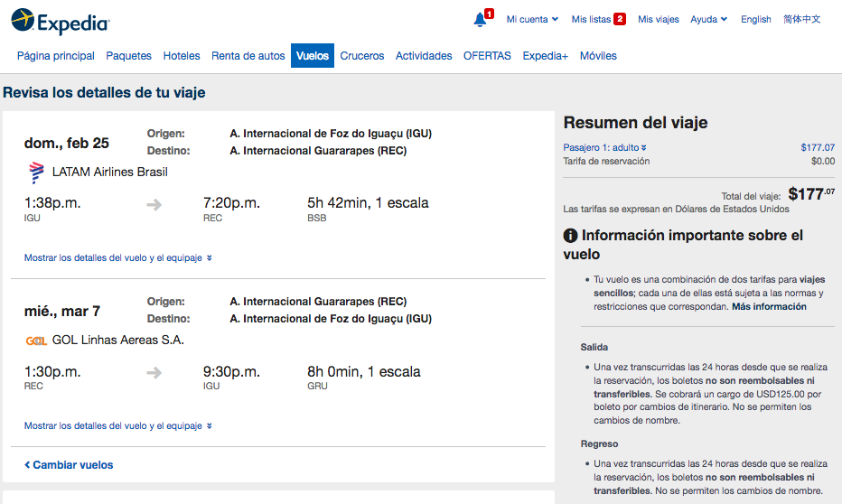Open Mis listas link
The height and width of the screenshot is (504, 842).
(591, 19)
